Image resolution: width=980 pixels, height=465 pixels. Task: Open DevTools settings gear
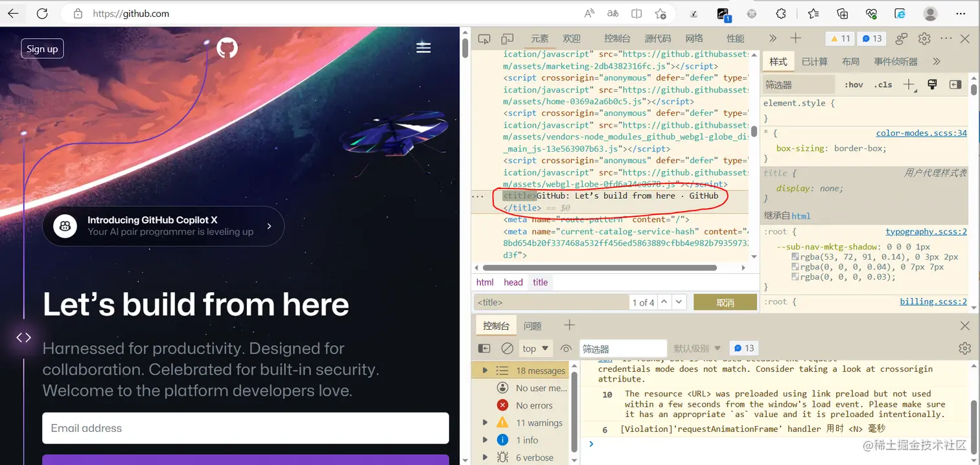924,39
